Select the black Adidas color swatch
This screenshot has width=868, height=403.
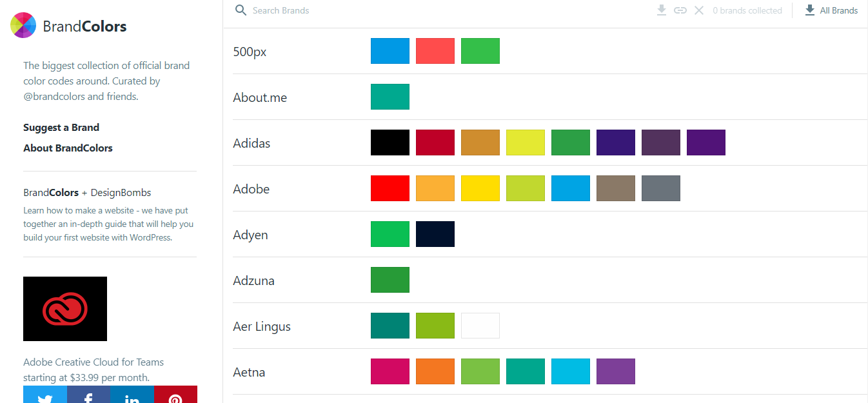click(x=390, y=142)
